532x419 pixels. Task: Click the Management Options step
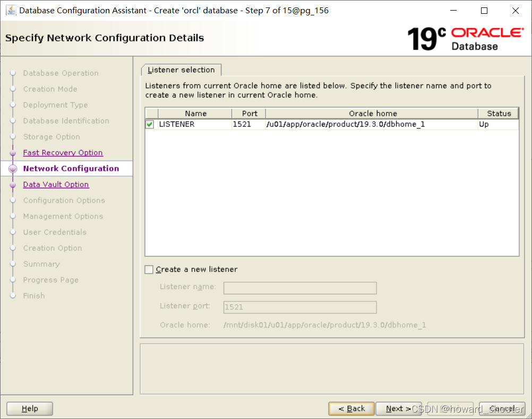63,216
